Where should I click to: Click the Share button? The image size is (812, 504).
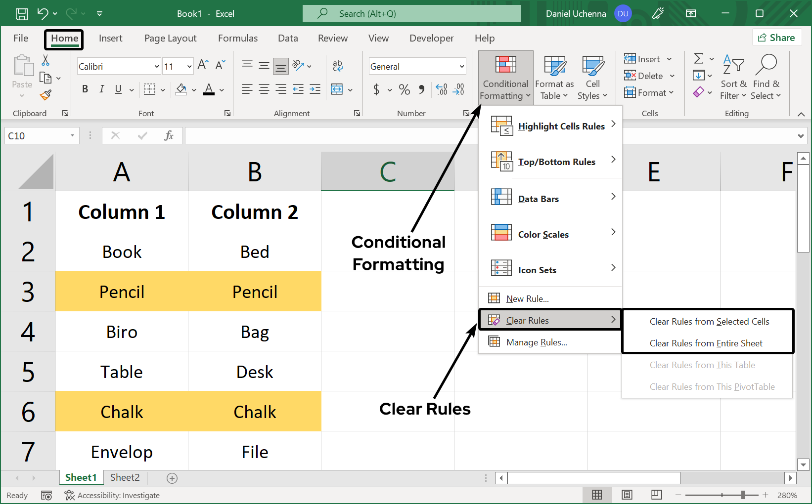click(776, 38)
